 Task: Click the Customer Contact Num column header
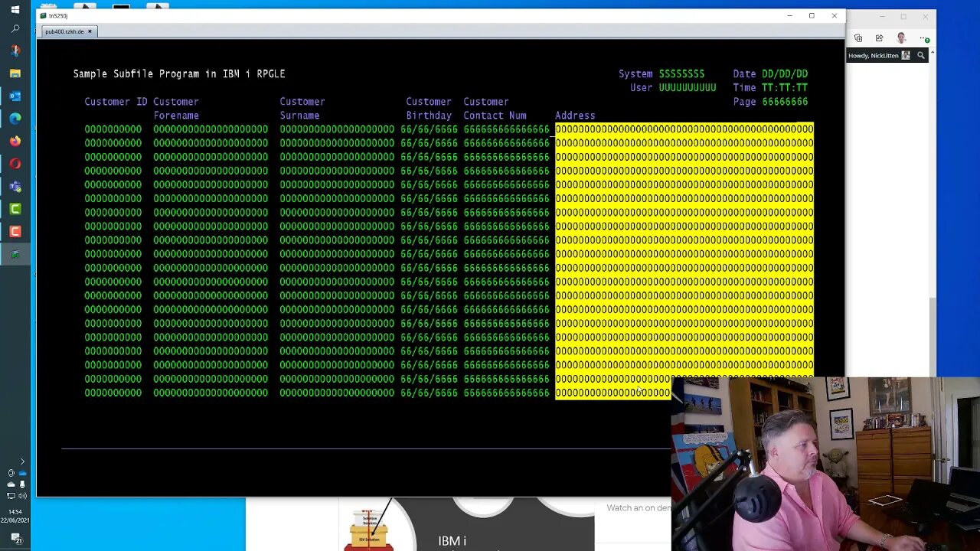[x=495, y=108]
